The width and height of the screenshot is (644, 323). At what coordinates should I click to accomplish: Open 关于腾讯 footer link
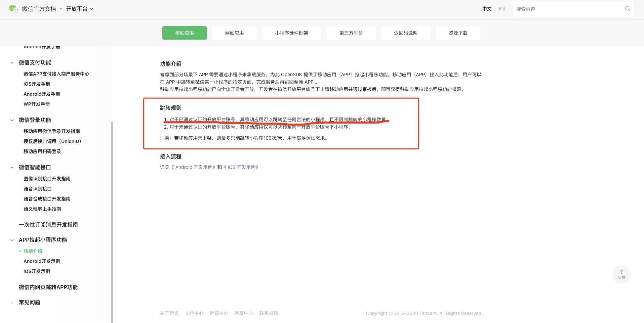(169, 313)
